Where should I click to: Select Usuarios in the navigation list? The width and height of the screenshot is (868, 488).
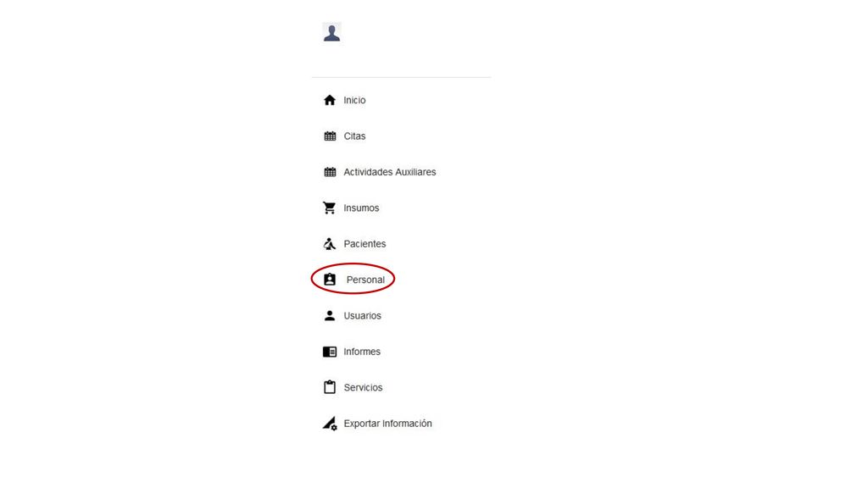tap(362, 316)
